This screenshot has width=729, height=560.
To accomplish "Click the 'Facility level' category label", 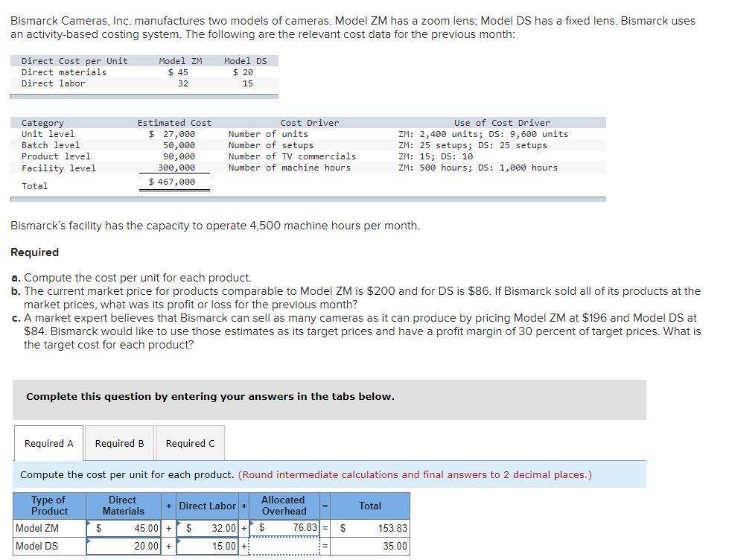I will coord(59,168).
